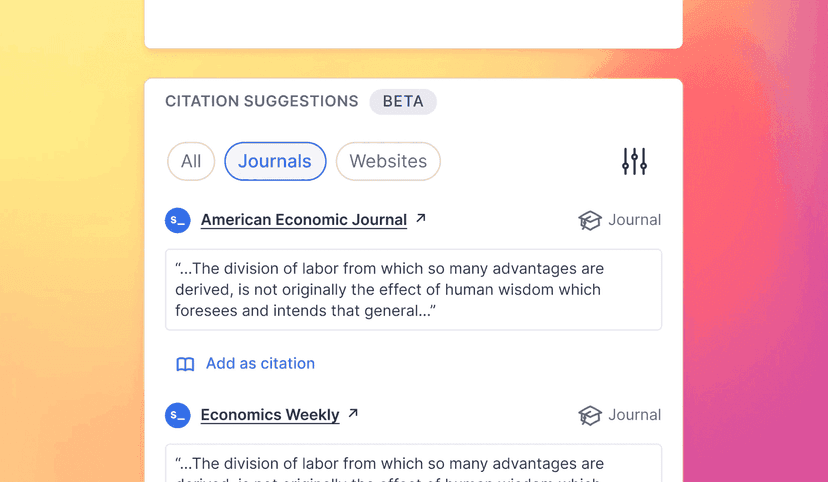
Task: Click the first journal quote excerpt box
Action: pyautogui.click(x=413, y=289)
